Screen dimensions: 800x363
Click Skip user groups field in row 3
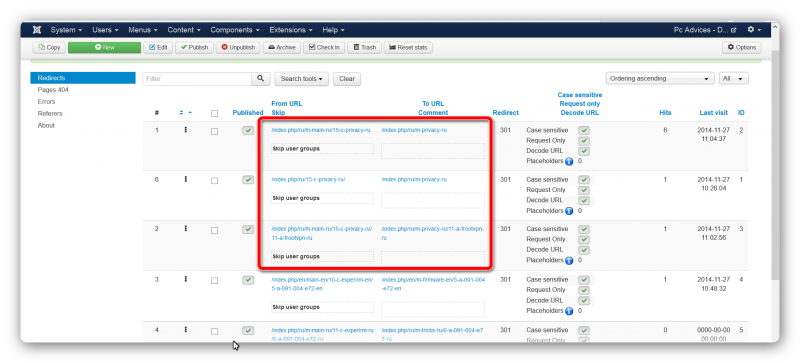[322, 307]
